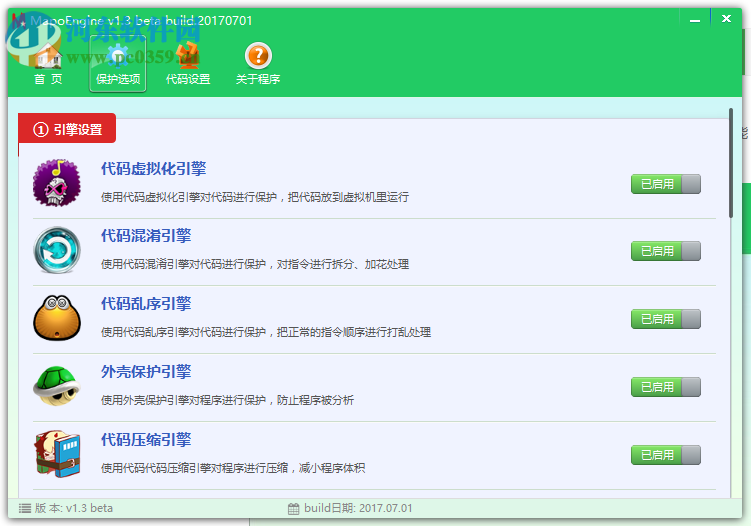This screenshot has height=526, width=751.
Task: Minimize the MapoEngine window
Action: [x=695, y=20]
